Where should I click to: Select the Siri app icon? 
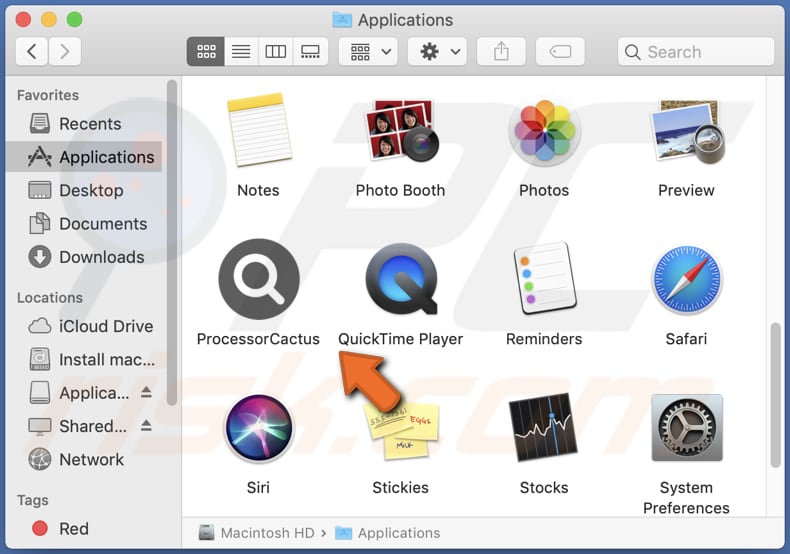(x=258, y=428)
